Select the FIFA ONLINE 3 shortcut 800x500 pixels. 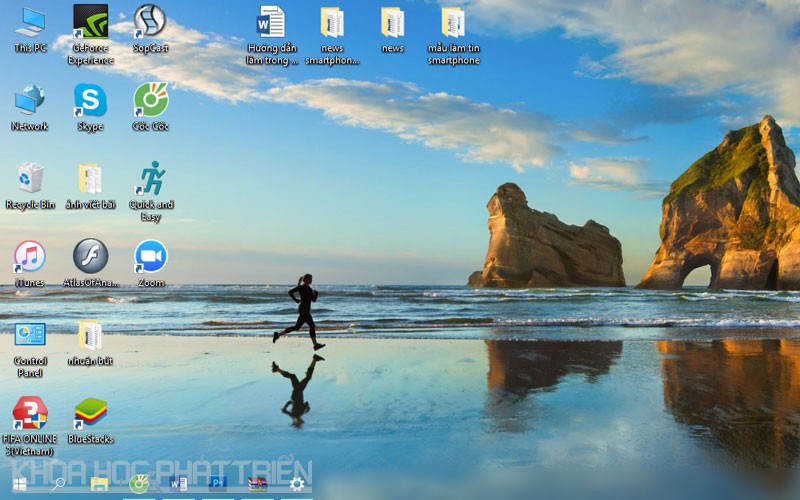click(30, 413)
